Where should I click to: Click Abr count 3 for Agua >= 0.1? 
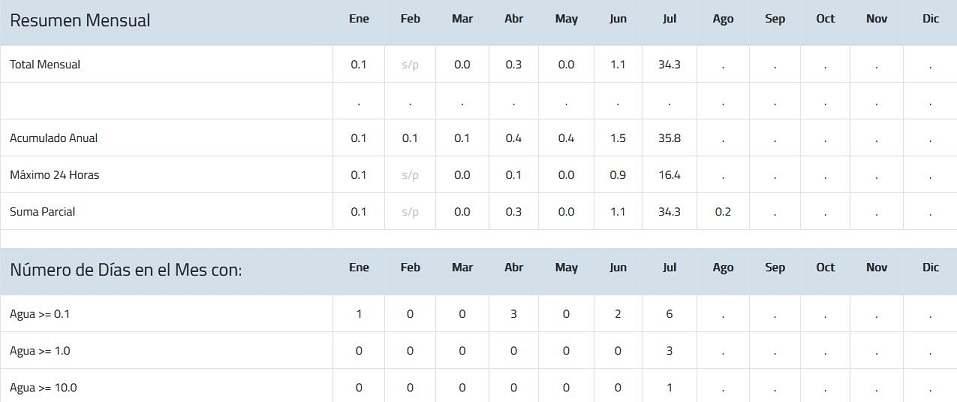point(514,314)
